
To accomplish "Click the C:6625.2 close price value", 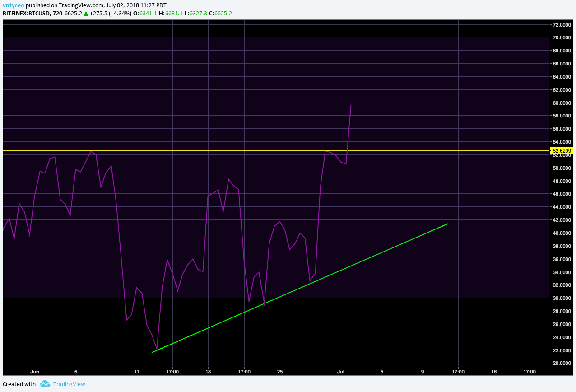I will (221, 14).
